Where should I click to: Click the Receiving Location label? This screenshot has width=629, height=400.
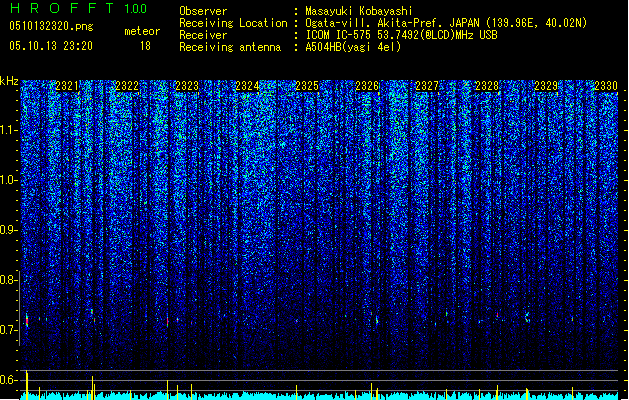coord(233,23)
